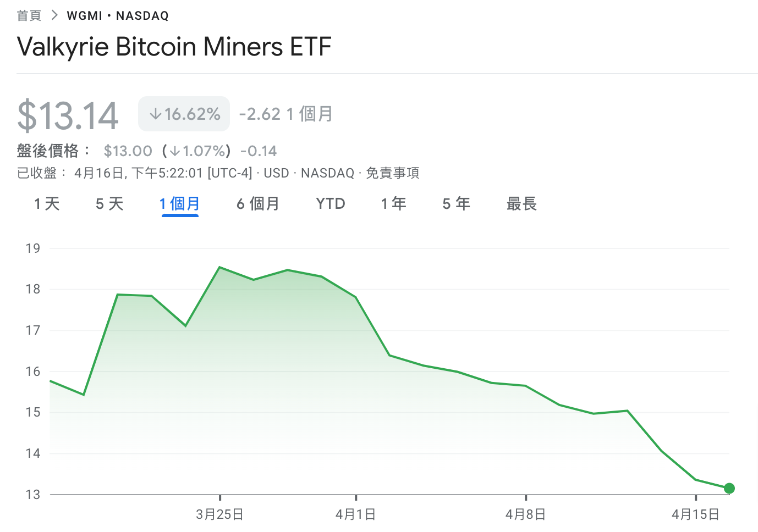Switch chart to YTD range

(x=331, y=204)
